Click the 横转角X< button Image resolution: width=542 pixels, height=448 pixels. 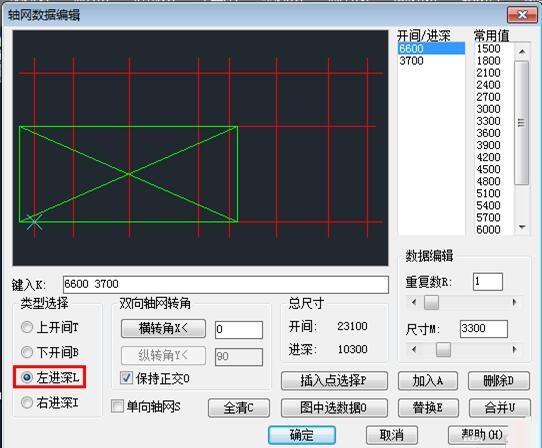163,328
